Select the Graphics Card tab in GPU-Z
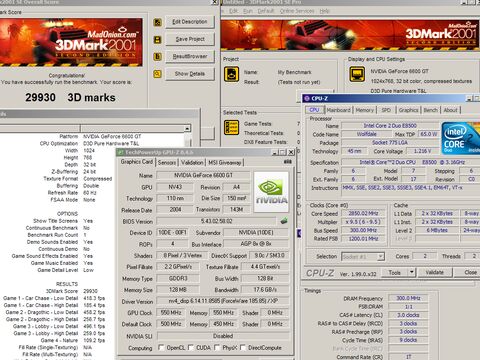 [x=137, y=162]
